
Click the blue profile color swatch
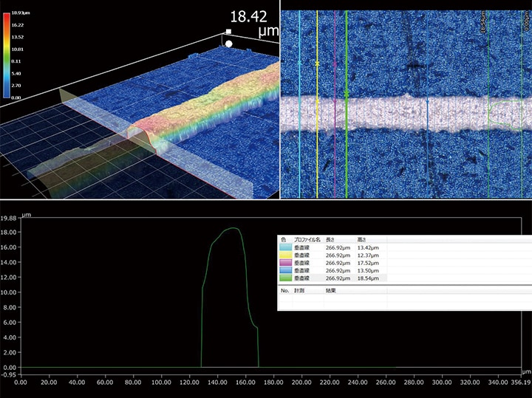point(284,271)
